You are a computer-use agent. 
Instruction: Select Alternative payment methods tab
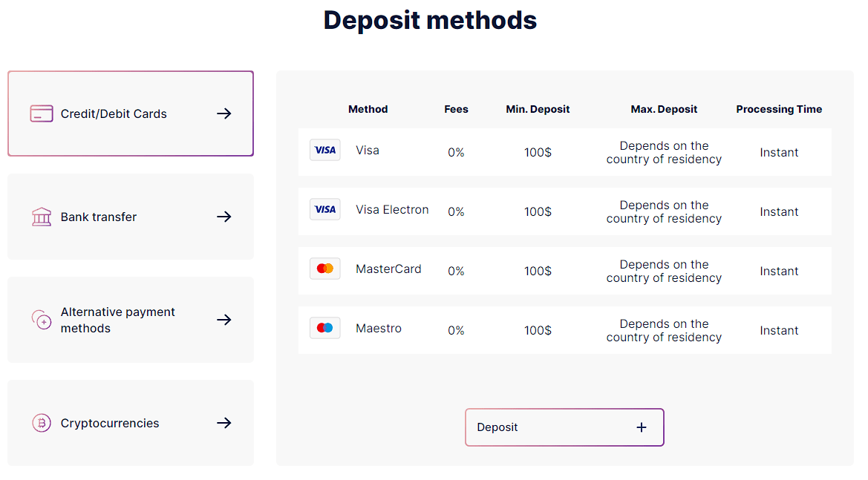click(131, 320)
